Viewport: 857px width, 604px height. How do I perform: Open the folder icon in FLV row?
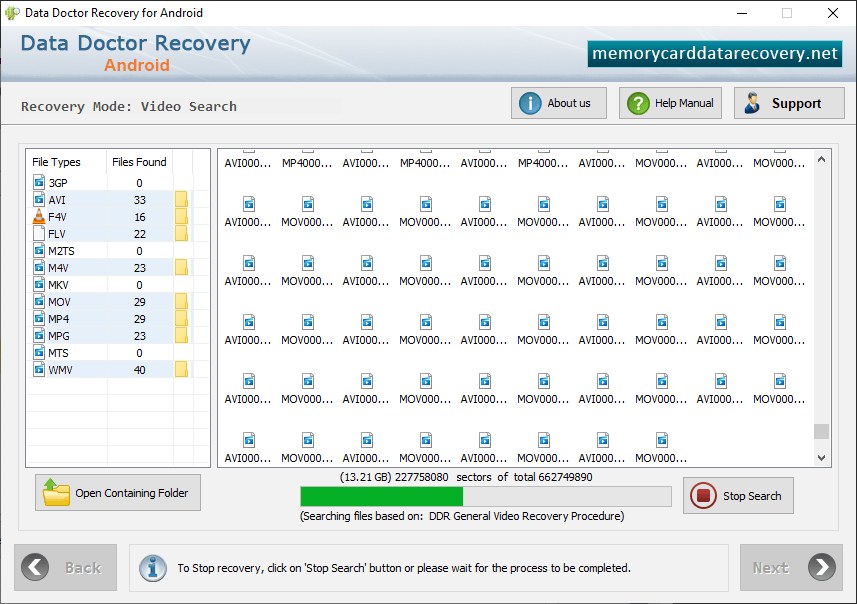coord(181,233)
